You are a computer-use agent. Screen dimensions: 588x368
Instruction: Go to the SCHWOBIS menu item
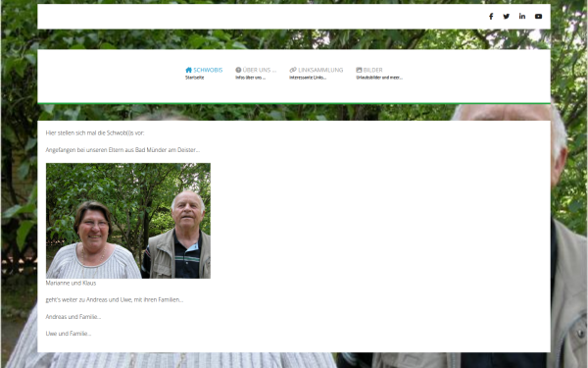(208, 70)
